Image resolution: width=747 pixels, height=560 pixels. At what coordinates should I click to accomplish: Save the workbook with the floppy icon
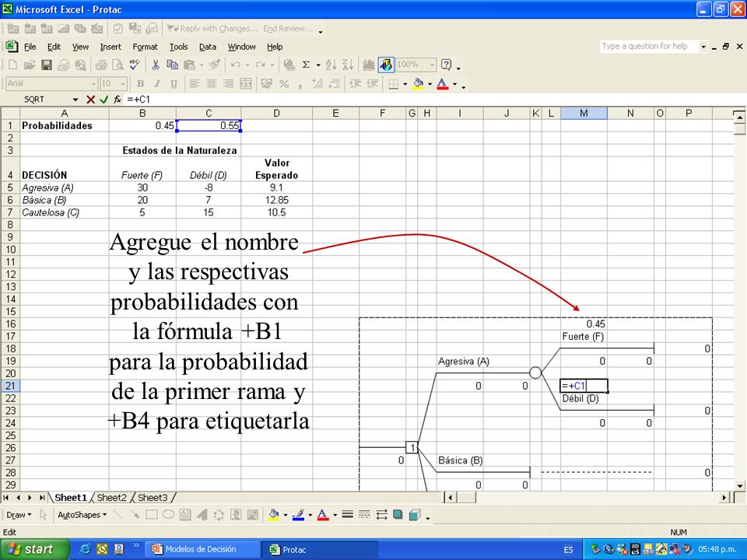point(46,65)
